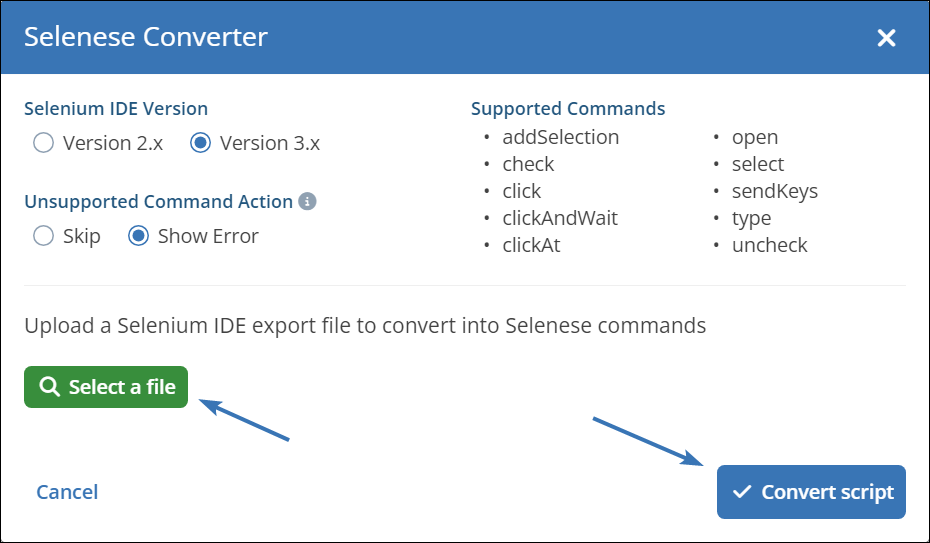This screenshot has width=930, height=543.
Task: Click the clickAndWait command entry
Action: coord(560,218)
